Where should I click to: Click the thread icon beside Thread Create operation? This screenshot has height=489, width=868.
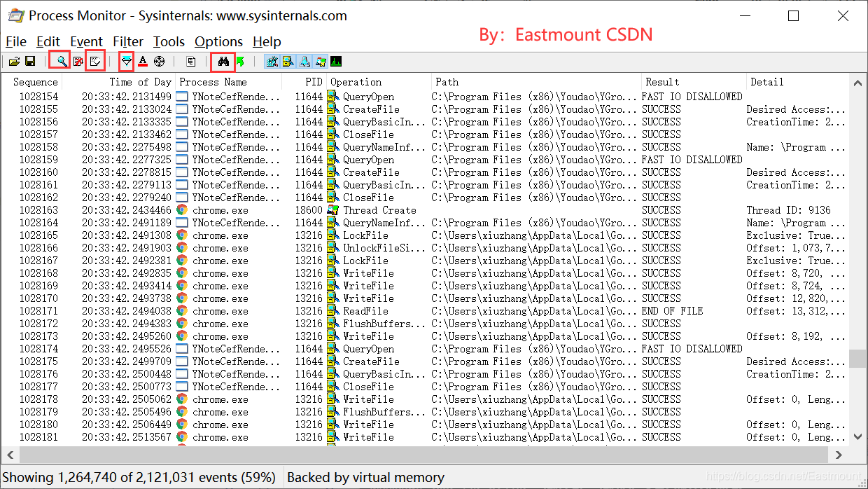click(333, 210)
